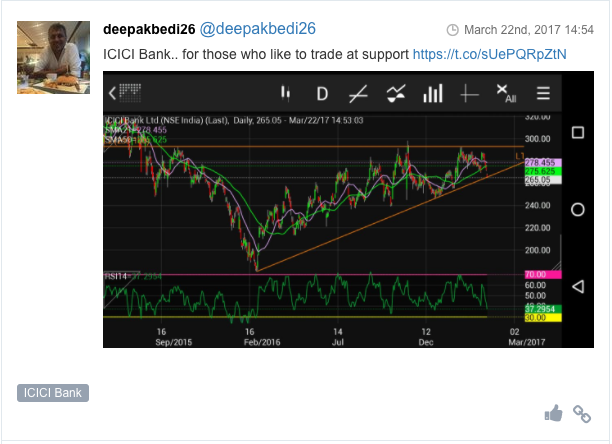Tap Android back triangle button
Viewport: 612px width, 444px height.
tap(578, 287)
